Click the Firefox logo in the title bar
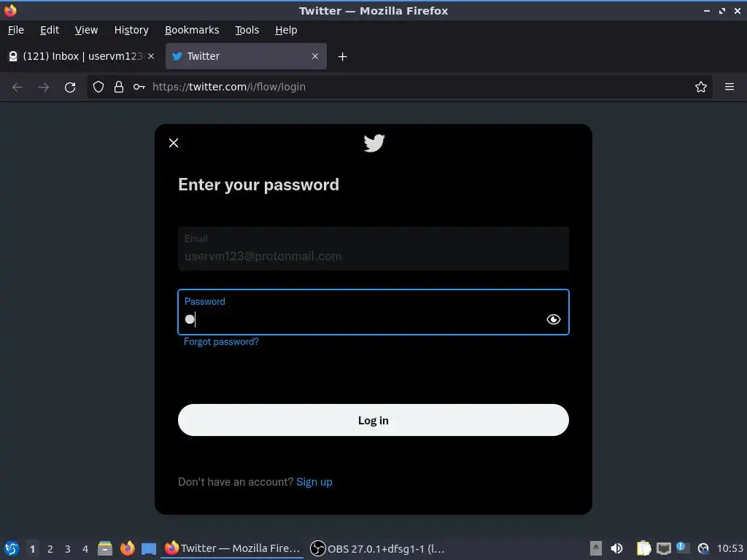The image size is (747, 560). [10, 10]
